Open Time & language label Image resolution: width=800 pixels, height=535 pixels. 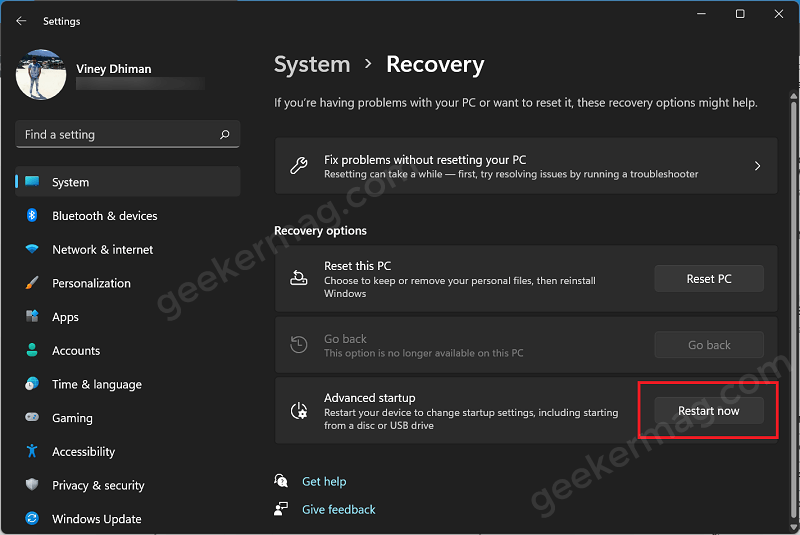pos(97,385)
